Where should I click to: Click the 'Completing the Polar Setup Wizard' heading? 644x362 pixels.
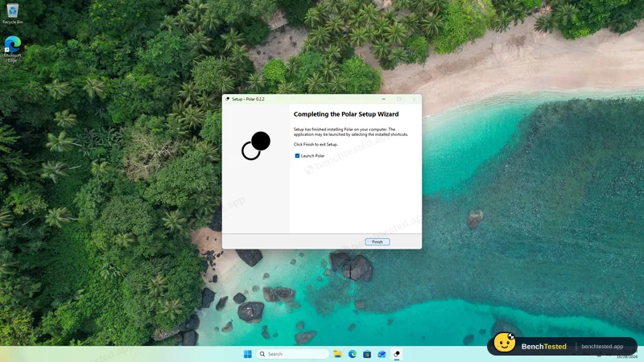point(346,114)
